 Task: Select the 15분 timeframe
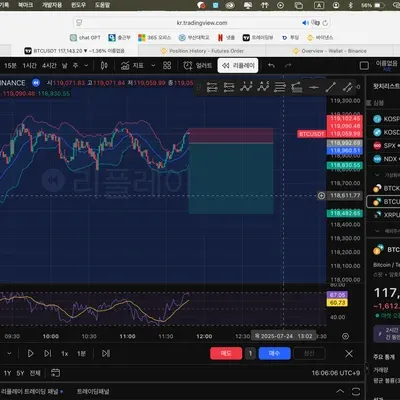pos(10,66)
